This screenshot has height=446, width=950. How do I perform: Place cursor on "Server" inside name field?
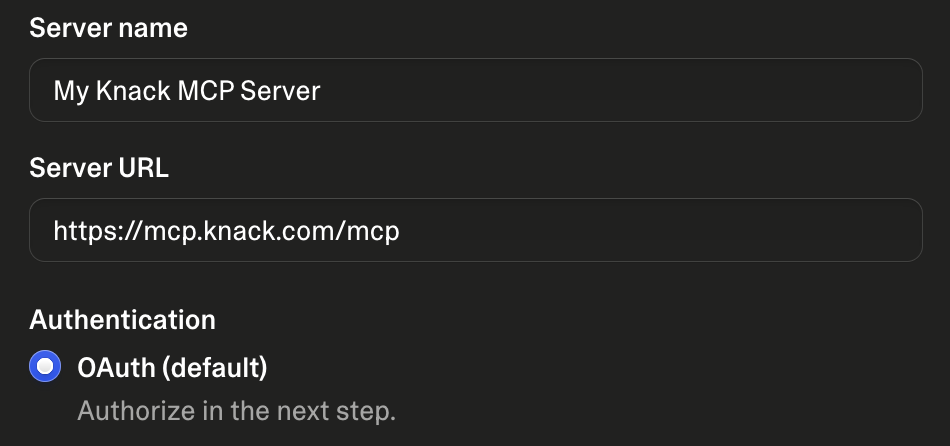[280, 90]
